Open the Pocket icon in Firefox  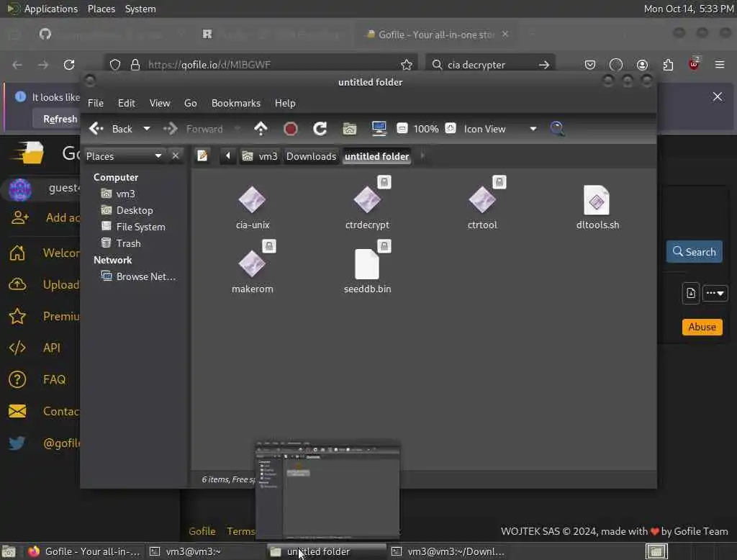(x=590, y=65)
